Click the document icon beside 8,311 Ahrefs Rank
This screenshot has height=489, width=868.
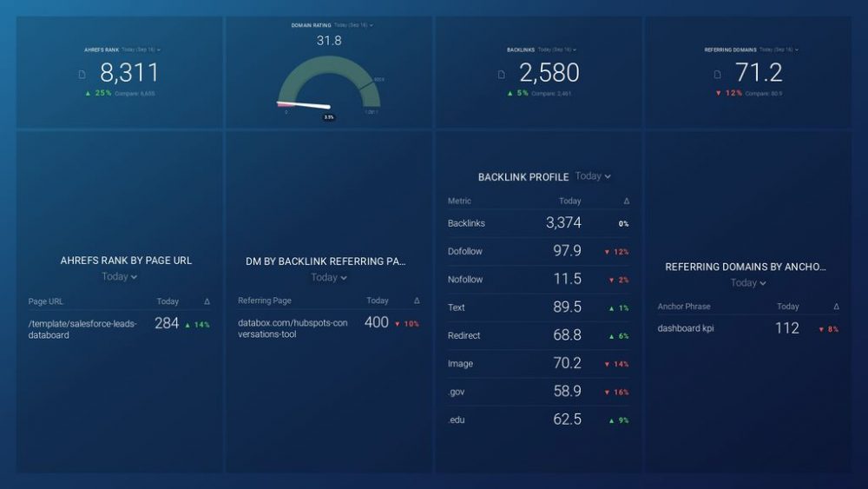pyautogui.click(x=82, y=75)
